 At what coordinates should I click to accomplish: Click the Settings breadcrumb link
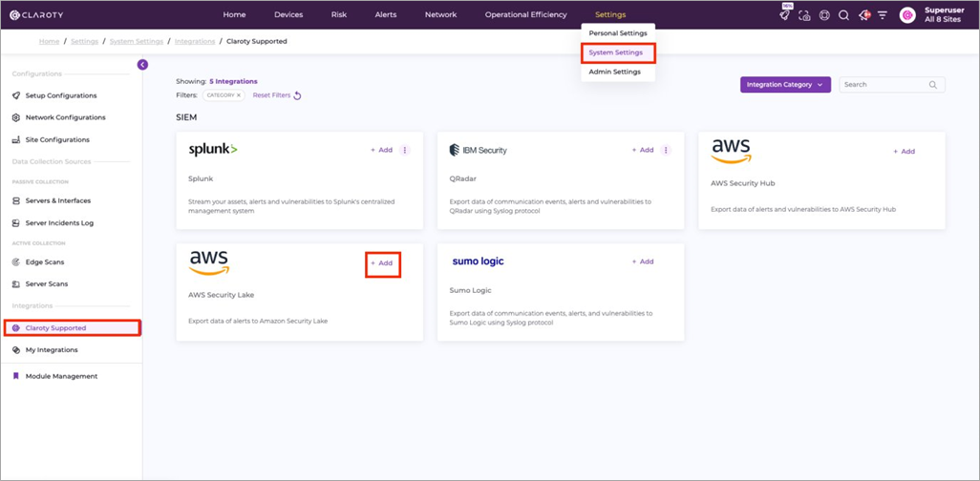[x=84, y=42]
